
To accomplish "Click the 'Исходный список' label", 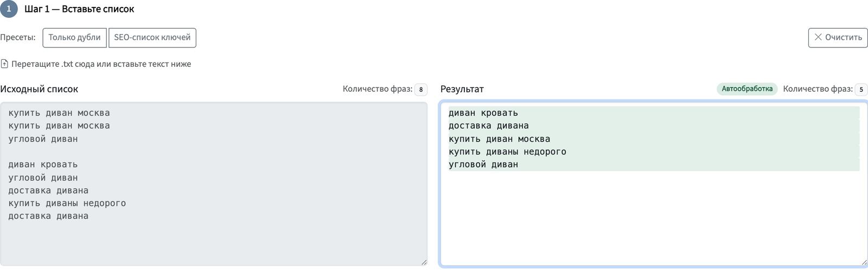I will (39, 89).
